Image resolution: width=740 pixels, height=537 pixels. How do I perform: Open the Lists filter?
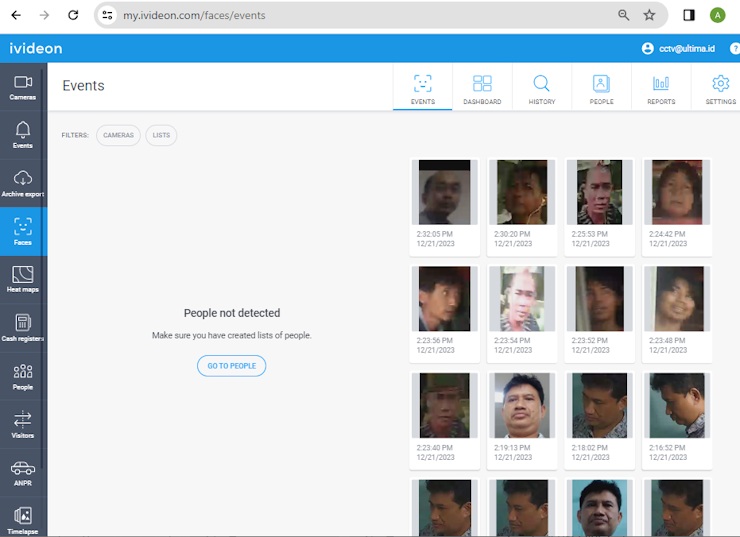tap(161, 135)
